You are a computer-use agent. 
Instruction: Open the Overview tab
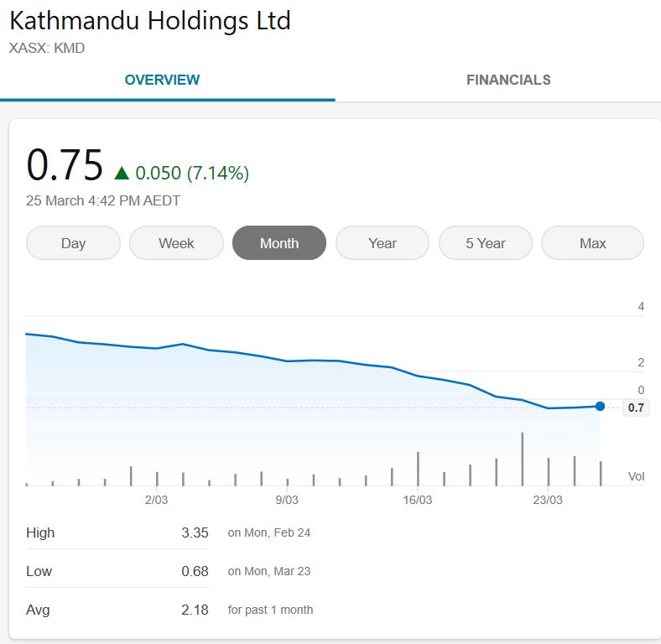[x=162, y=80]
